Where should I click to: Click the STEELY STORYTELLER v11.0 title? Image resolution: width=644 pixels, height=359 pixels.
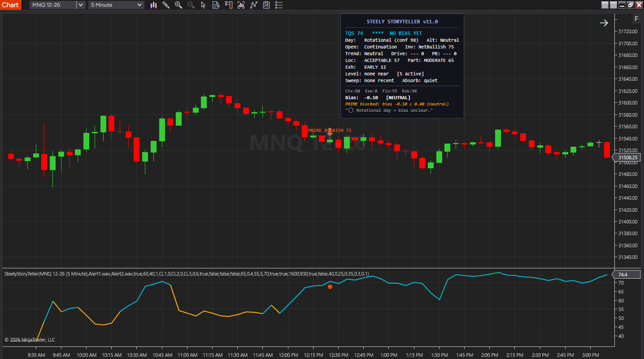pos(402,22)
